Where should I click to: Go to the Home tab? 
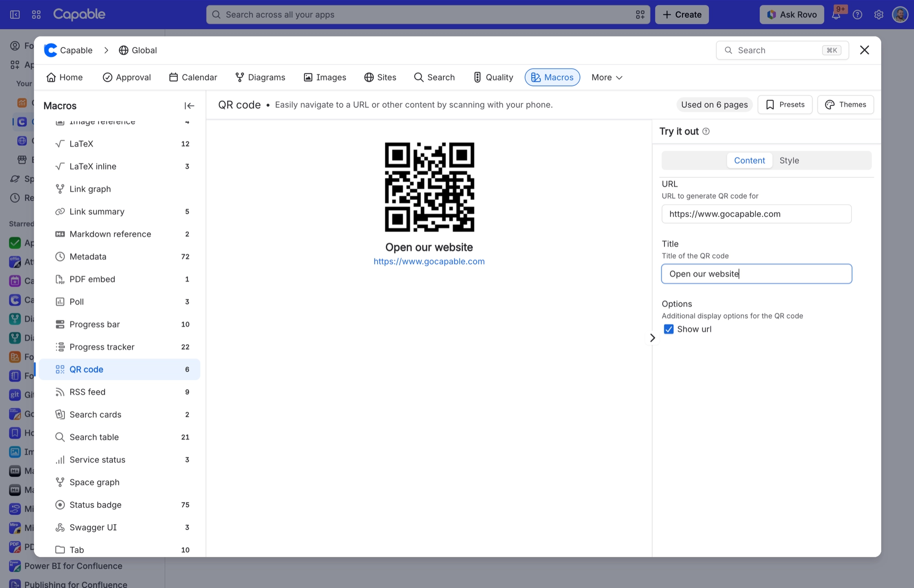64,78
